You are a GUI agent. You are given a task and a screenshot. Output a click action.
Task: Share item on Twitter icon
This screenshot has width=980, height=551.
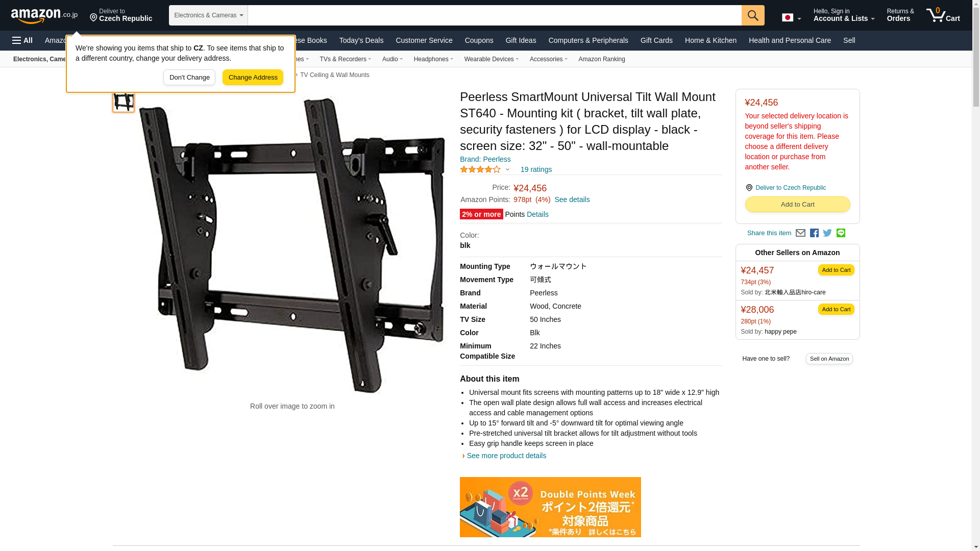(827, 233)
